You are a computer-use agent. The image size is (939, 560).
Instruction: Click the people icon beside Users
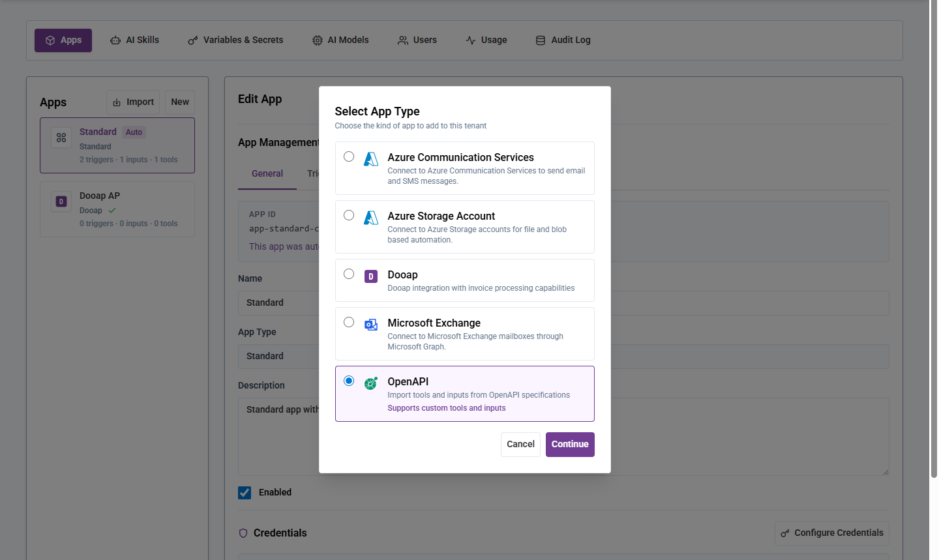pyautogui.click(x=403, y=40)
